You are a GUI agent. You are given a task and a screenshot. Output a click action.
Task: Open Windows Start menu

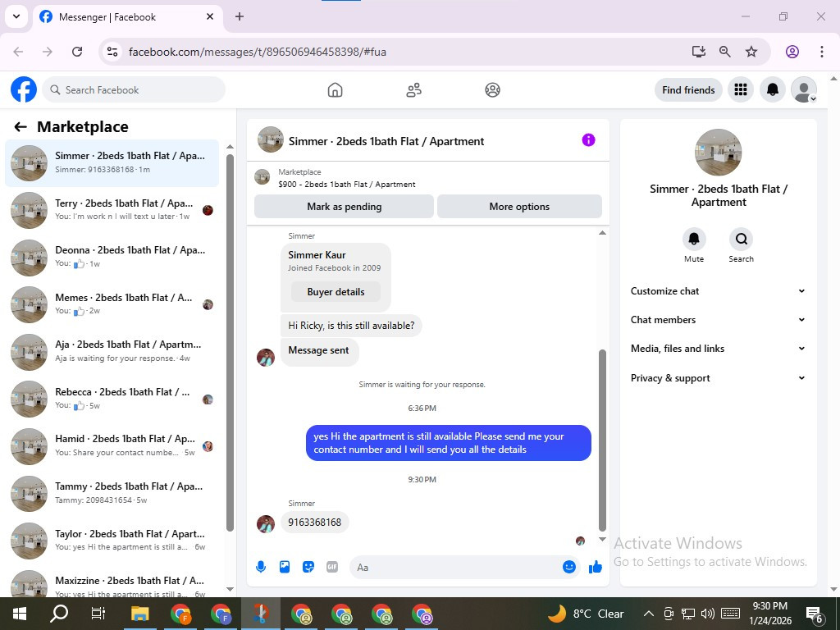tap(20, 614)
